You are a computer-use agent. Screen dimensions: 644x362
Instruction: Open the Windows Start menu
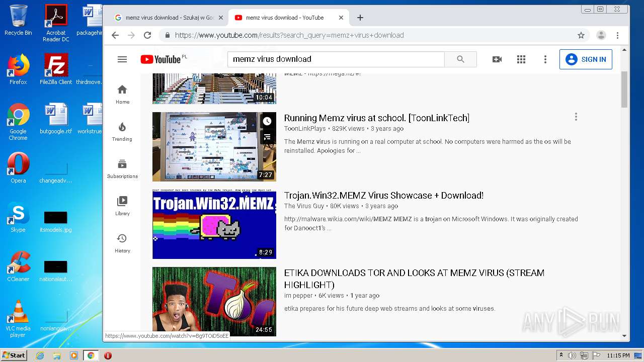click(14, 355)
